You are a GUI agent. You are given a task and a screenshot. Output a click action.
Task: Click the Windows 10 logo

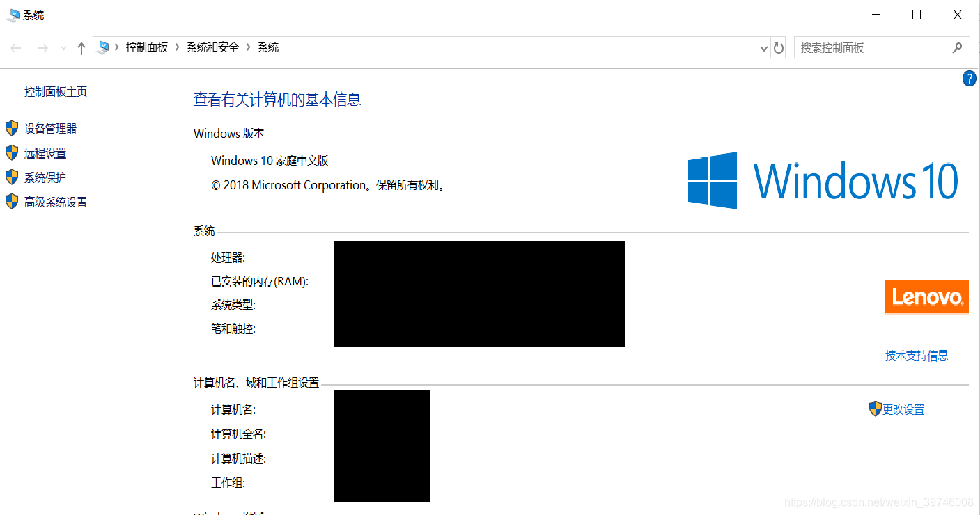pos(823,180)
